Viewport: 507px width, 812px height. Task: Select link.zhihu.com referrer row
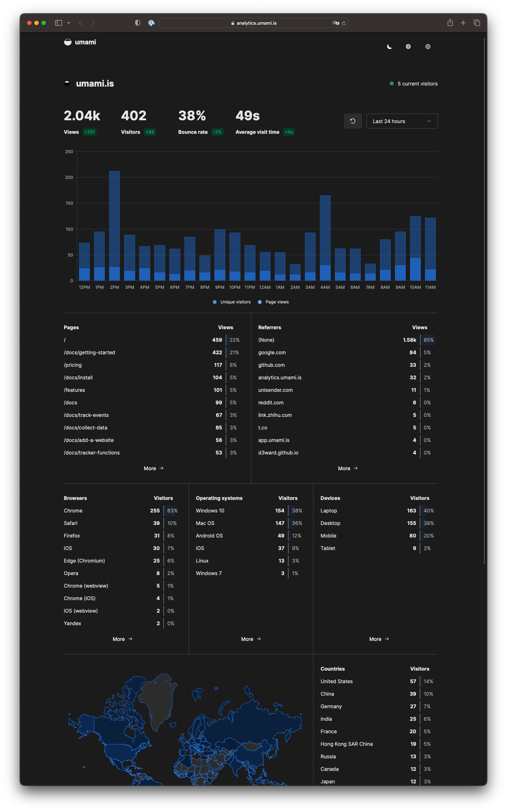coord(348,415)
